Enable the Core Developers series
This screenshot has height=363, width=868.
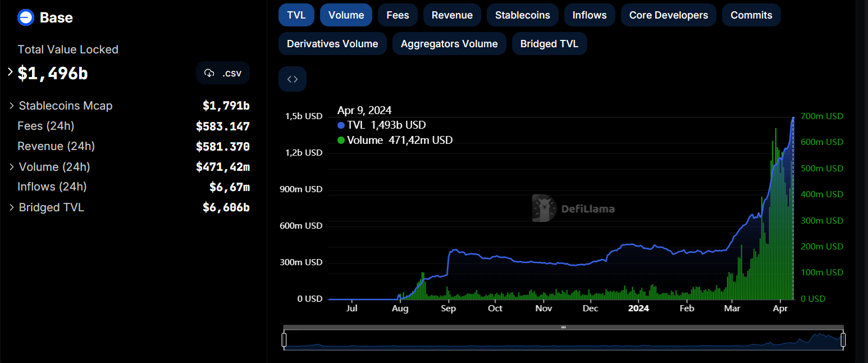coord(669,15)
